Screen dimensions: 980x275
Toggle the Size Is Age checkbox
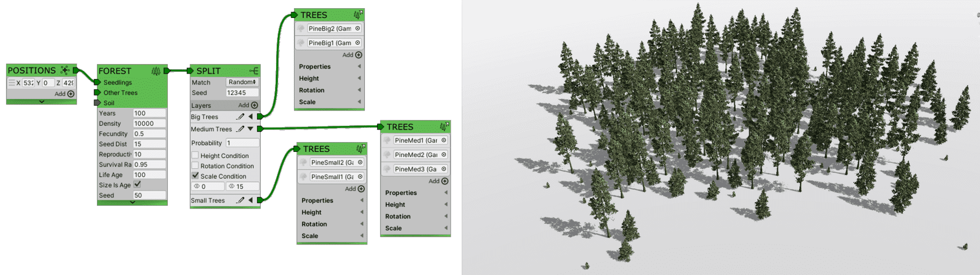point(137,185)
